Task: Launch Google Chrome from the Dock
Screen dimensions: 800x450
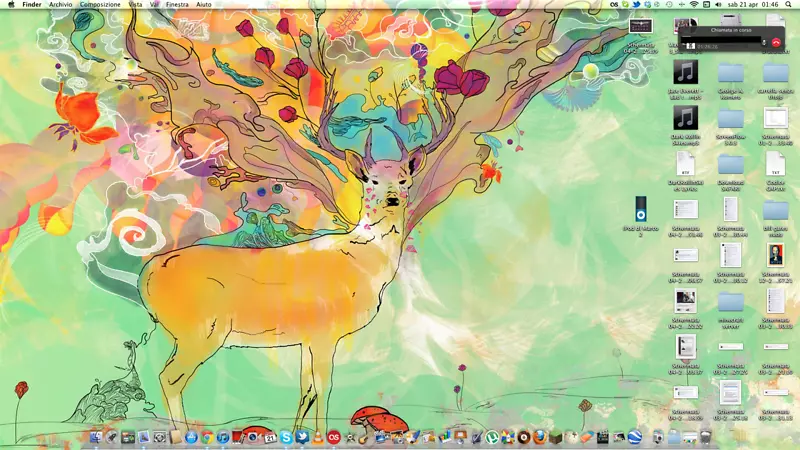Action: [207, 437]
